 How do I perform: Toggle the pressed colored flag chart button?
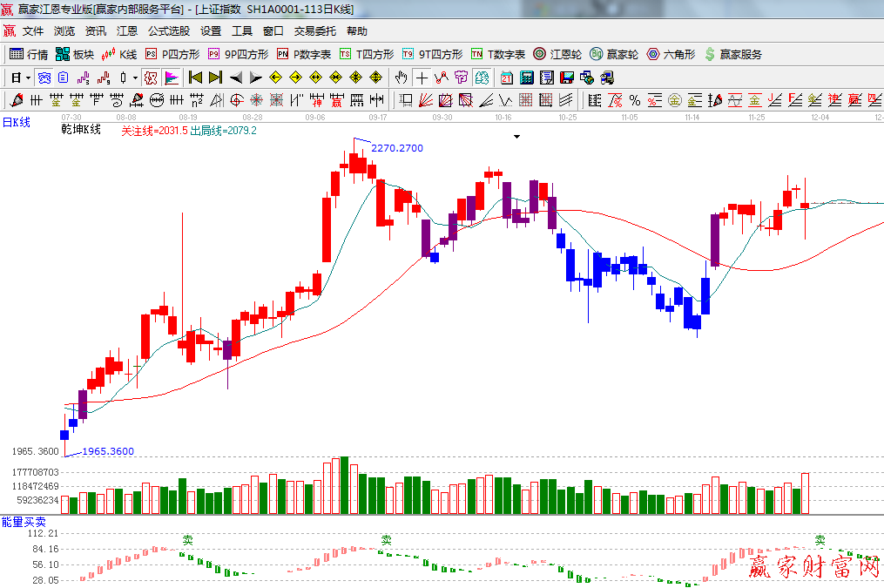[x=171, y=78]
